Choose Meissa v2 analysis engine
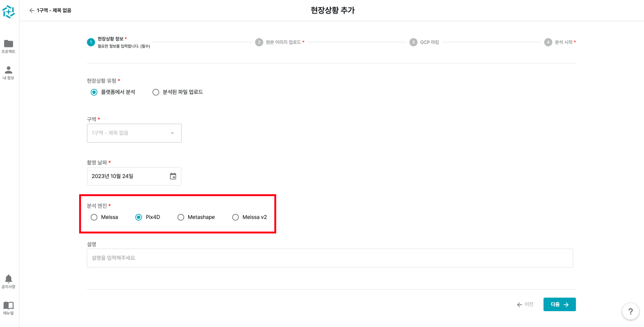The height and width of the screenshot is (327, 644). pyautogui.click(x=236, y=217)
